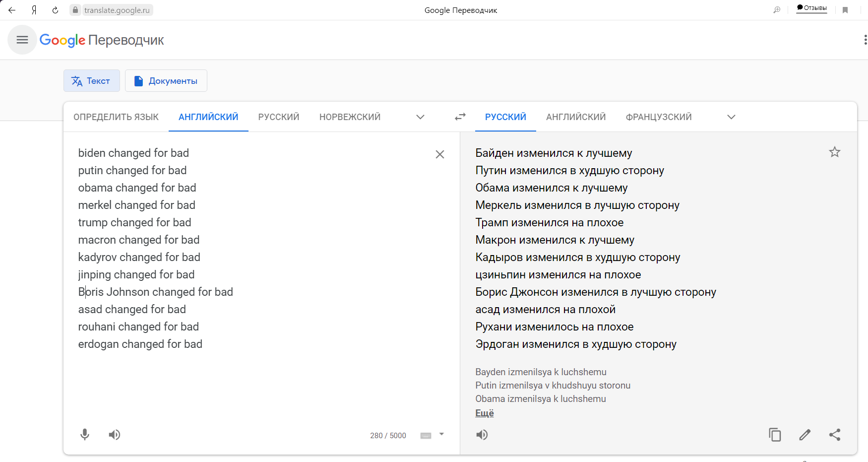This screenshot has width=868, height=462.
Task: Choose Французский as target language
Action: 658,117
